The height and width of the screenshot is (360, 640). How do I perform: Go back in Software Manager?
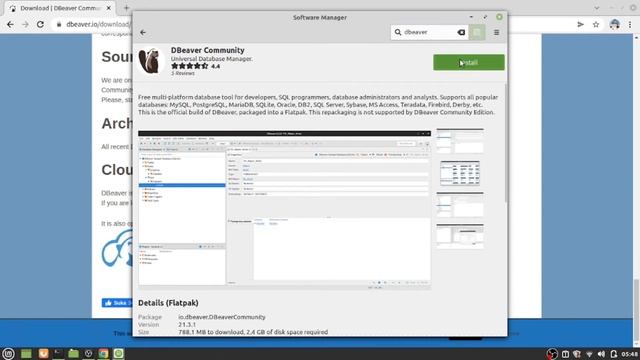[143, 32]
